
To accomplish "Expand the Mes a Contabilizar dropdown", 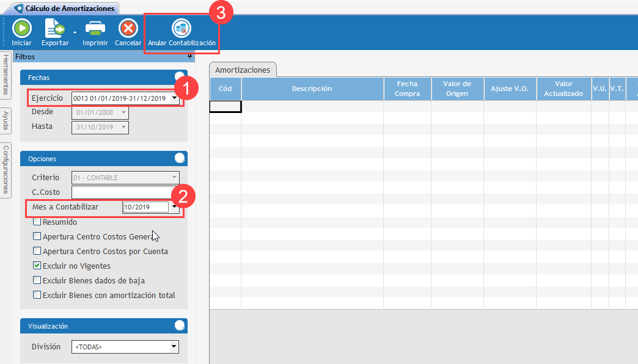I will pos(174,207).
